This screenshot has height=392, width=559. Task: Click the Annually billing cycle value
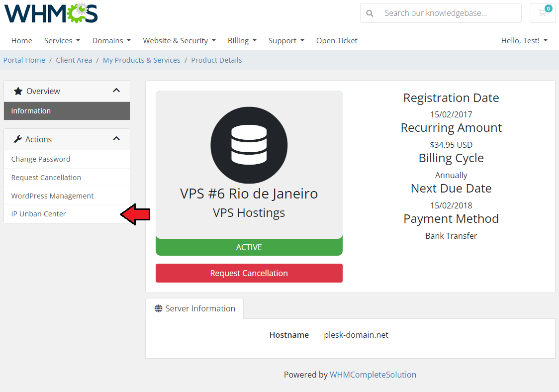pyautogui.click(x=451, y=175)
